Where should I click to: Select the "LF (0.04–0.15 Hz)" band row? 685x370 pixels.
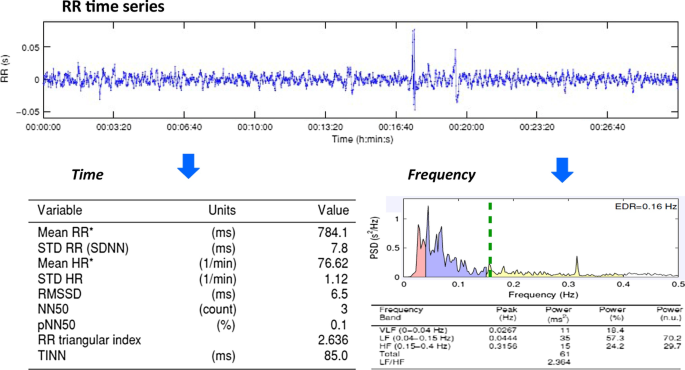click(x=417, y=338)
